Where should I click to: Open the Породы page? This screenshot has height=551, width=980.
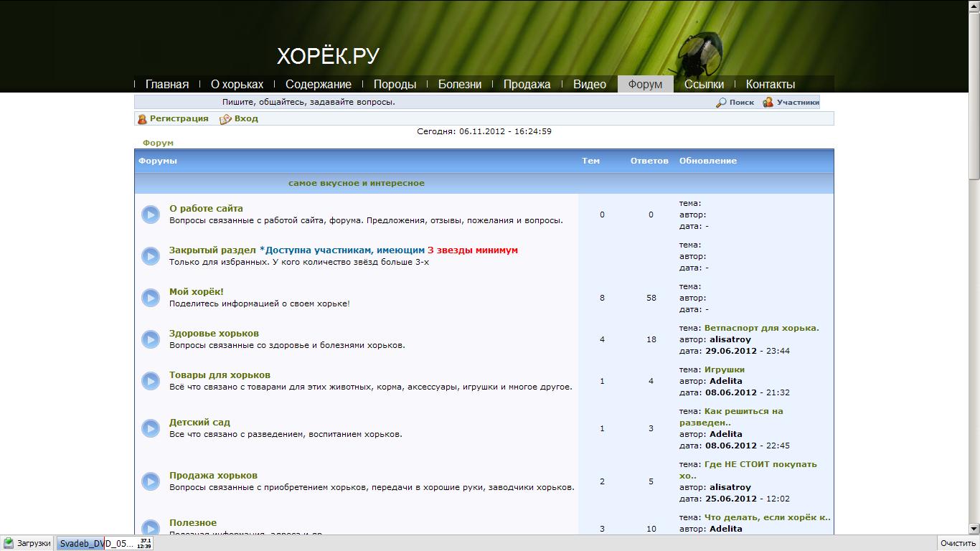(395, 84)
